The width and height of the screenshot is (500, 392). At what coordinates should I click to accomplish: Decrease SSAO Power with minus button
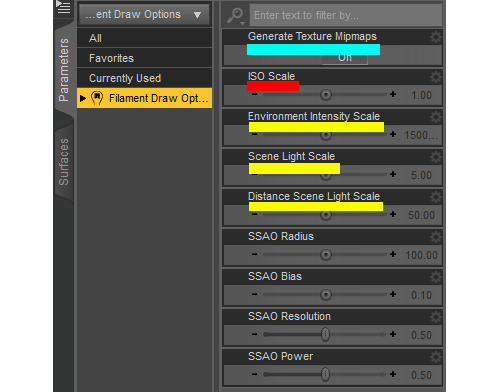(254, 374)
